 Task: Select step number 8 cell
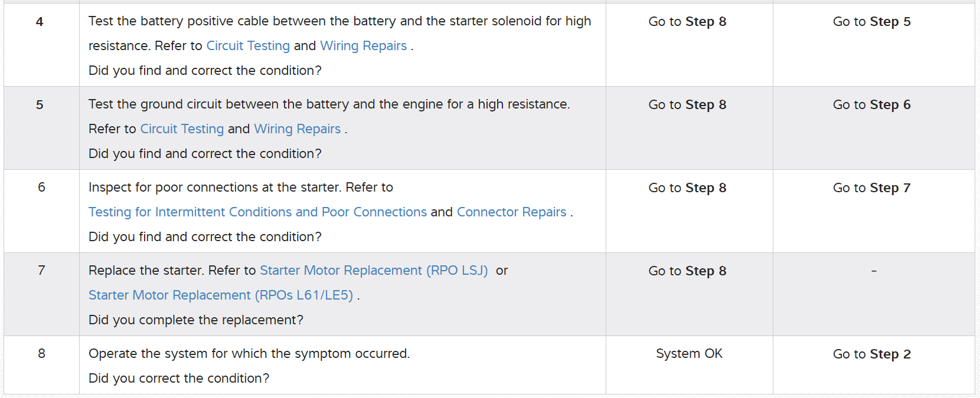[x=41, y=354]
